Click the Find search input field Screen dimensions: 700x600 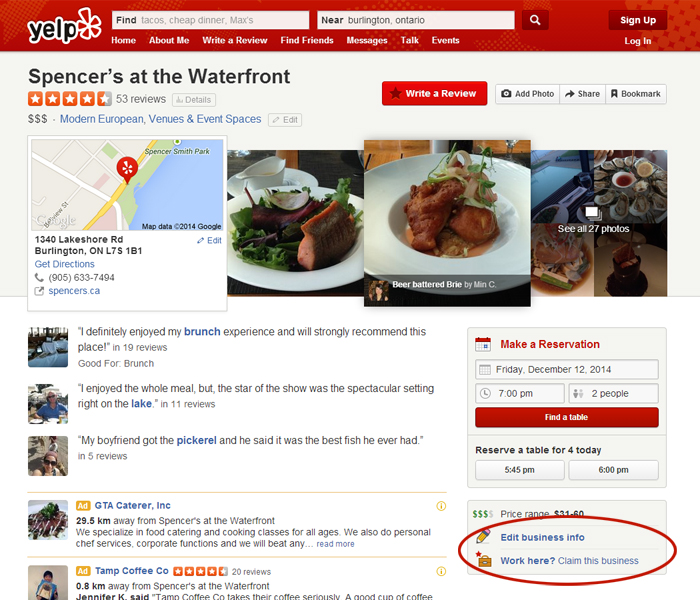click(x=210, y=20)
